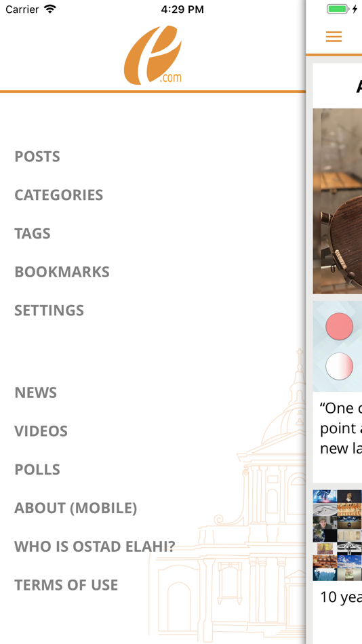Open Settings in the side menu
Image resolution: width=362 pixels, height=644 pixels.
(x=49, y=310)
